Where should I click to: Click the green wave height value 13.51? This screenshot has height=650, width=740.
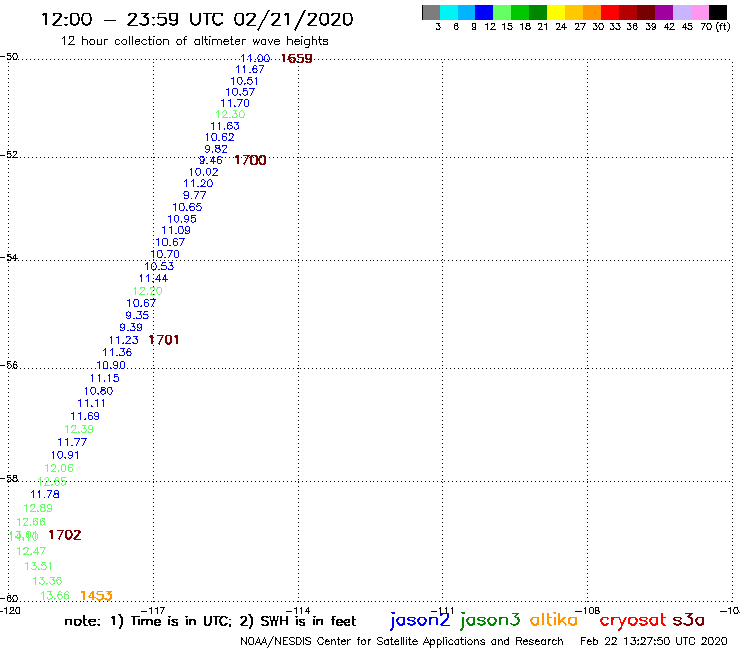[39, 566]
